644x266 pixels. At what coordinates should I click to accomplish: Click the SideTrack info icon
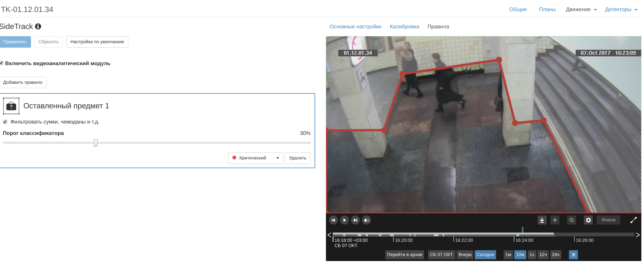coord(38,26)
